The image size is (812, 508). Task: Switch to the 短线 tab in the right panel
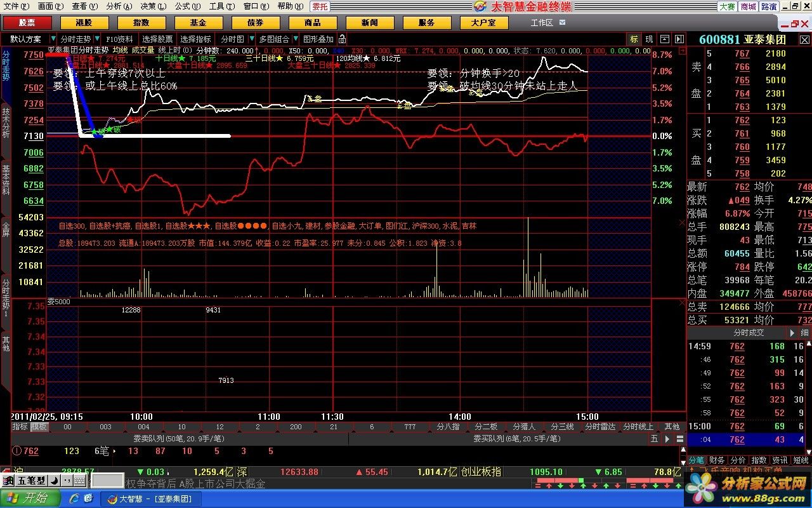tap(801, 460)
